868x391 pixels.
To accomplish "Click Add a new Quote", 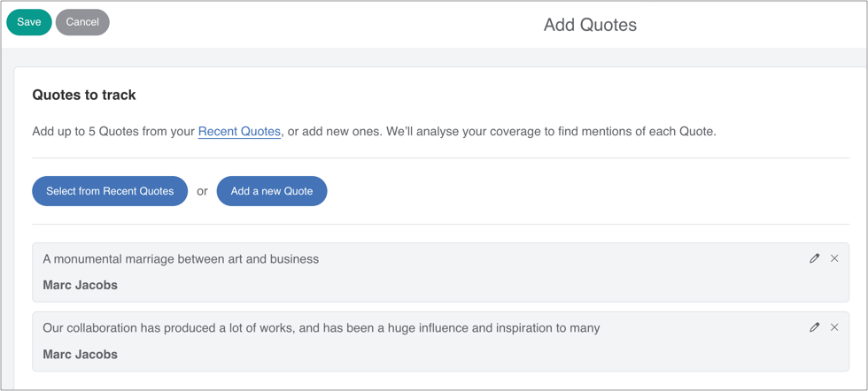I will [272, 191].
